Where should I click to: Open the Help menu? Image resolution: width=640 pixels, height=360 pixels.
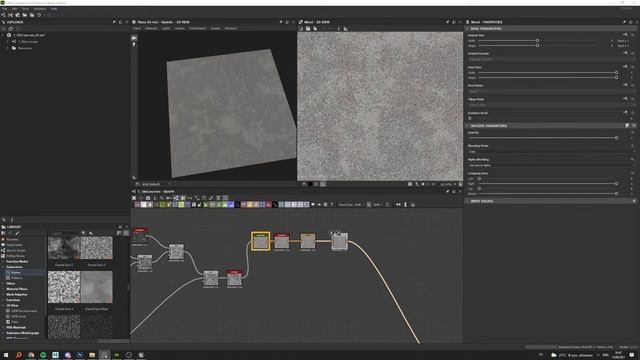coord(54,9)
